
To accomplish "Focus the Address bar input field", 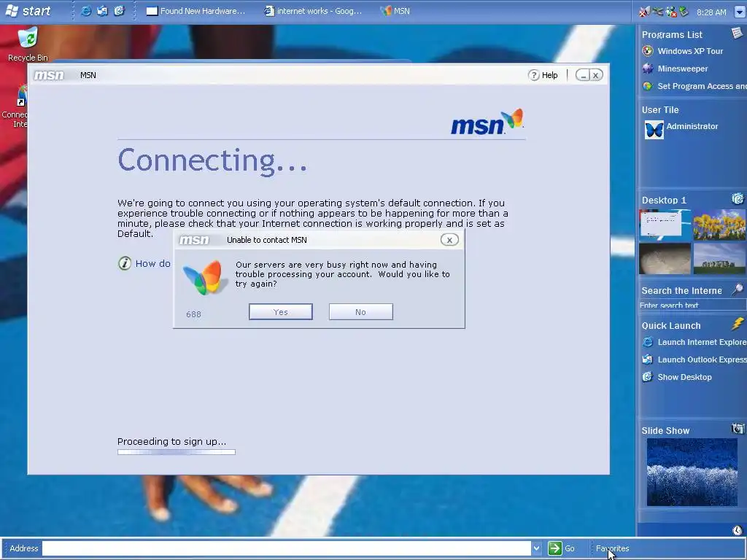I will tap(287, 548).
